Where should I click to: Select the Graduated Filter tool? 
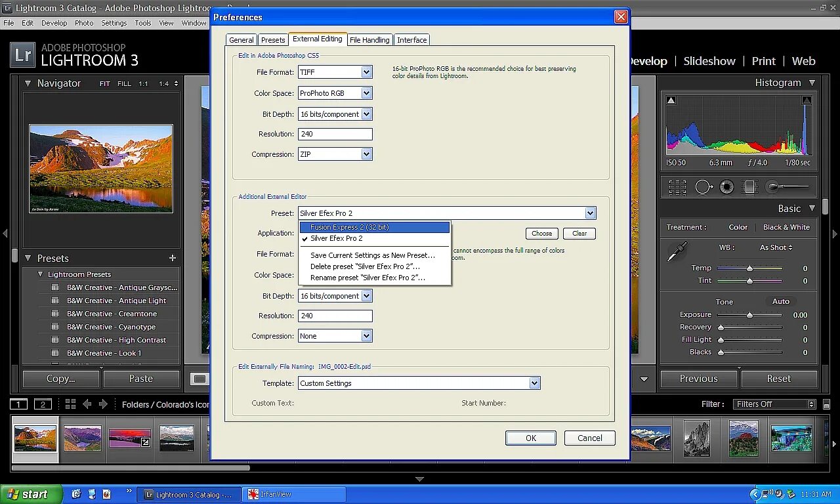pos(750,187)
